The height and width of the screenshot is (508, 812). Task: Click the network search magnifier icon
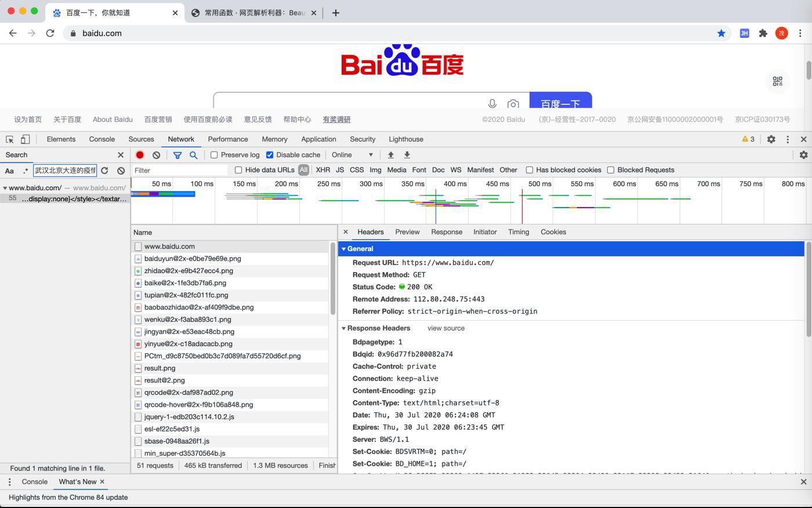[x=194, y=155]
